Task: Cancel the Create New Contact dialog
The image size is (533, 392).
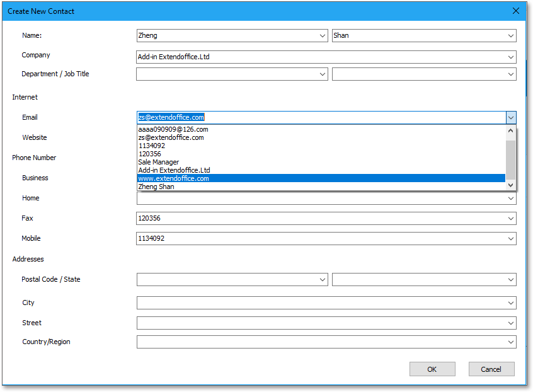Action: coord(491,369)
